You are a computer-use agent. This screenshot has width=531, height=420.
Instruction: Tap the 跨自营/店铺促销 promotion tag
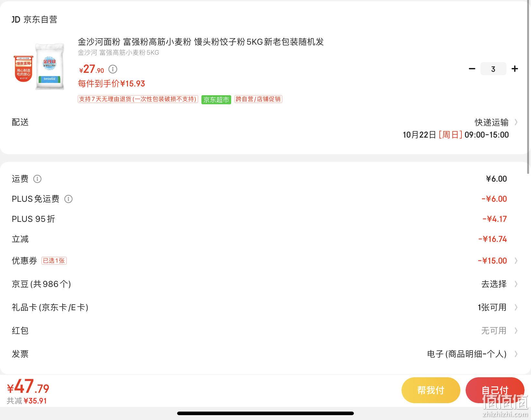point(258,99)
